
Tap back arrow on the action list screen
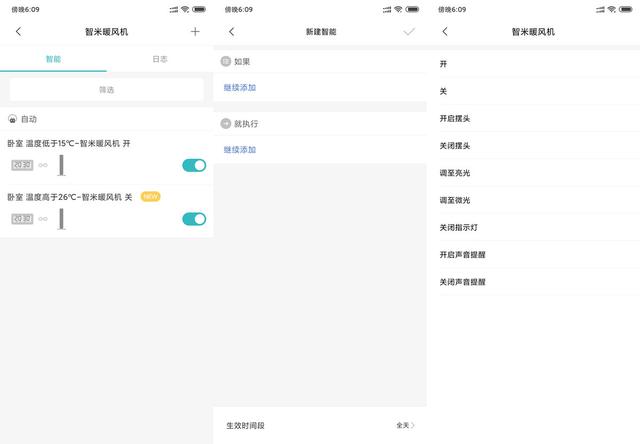pyautogui.click(x=445, y=31)
